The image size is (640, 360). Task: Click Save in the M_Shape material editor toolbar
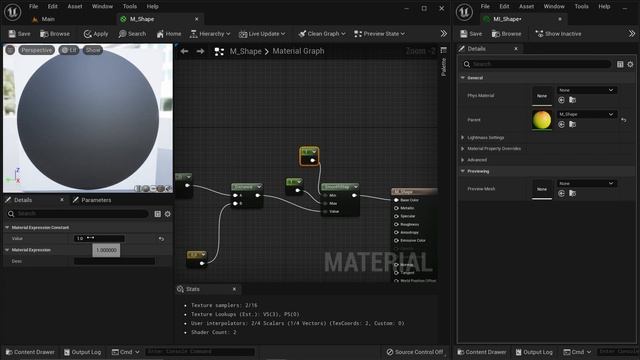19,34
